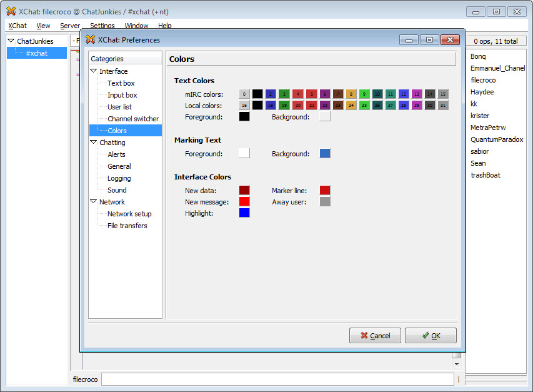533x392 pixels.
Task: Pick local color swatch 19 (green)
Action: pyautogui.click(x=284, y=105)
